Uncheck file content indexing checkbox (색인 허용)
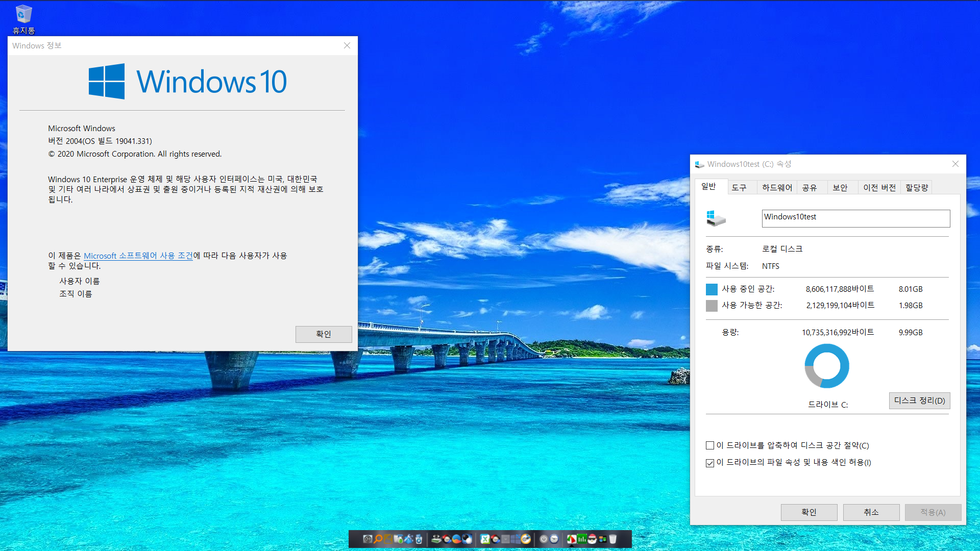Screen dimensions: 980x551 coord(710,463)
